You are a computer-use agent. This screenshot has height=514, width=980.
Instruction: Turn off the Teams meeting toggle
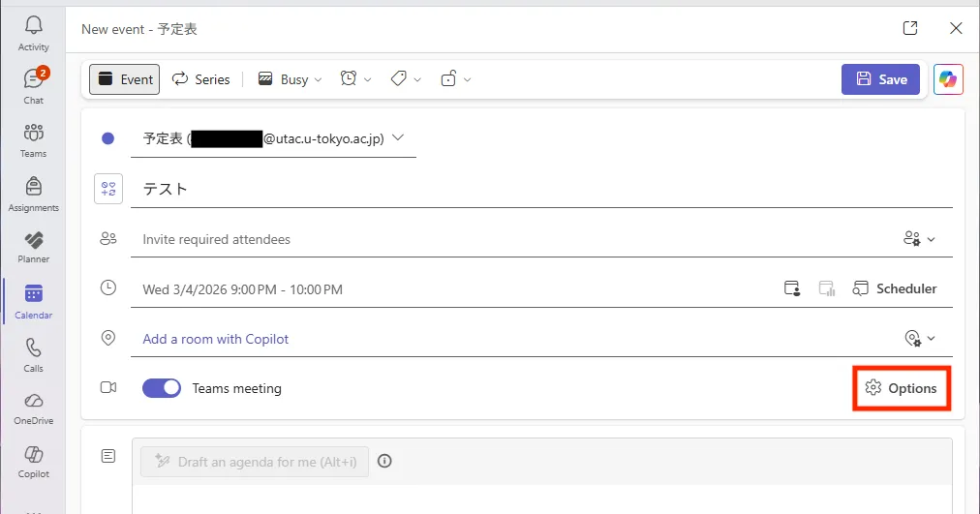[x=162, y=388]
